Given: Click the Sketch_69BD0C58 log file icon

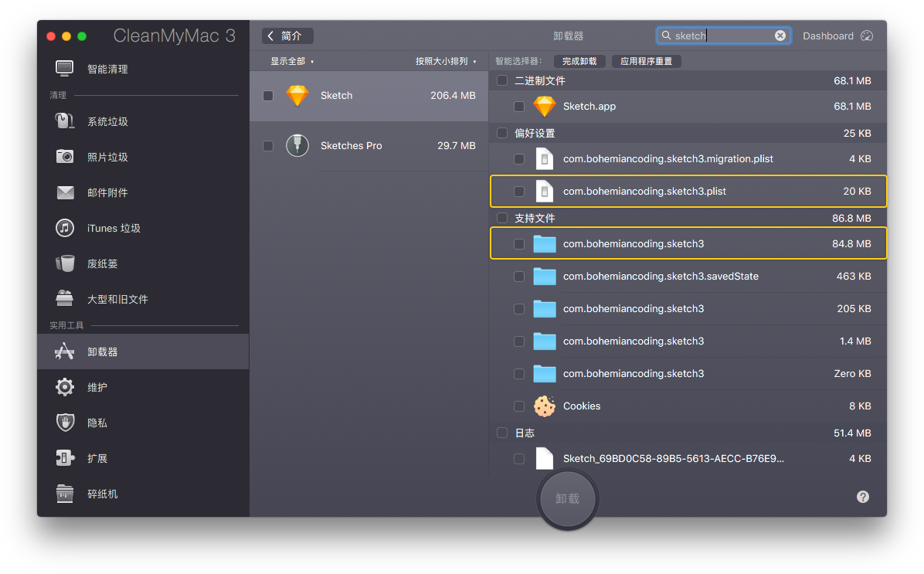Looking at the screenshot, I should coord(544,458).
